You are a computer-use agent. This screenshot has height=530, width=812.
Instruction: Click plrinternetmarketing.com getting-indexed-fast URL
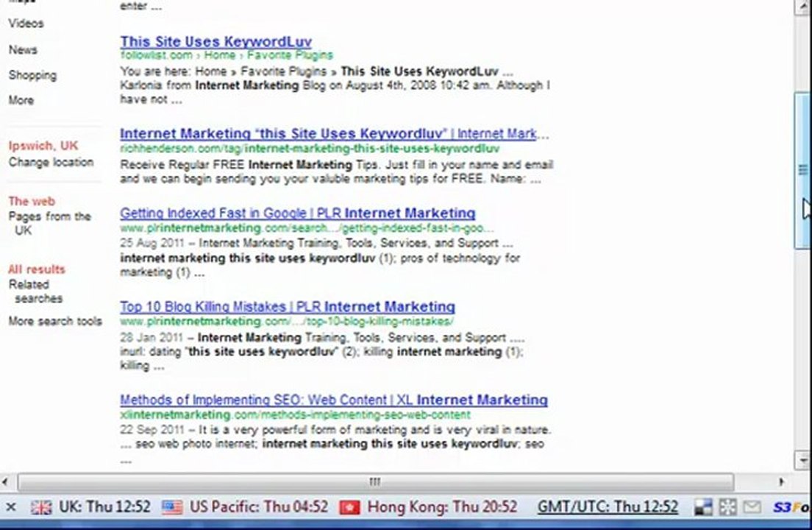pyautogui.click(x=307, y=228)
